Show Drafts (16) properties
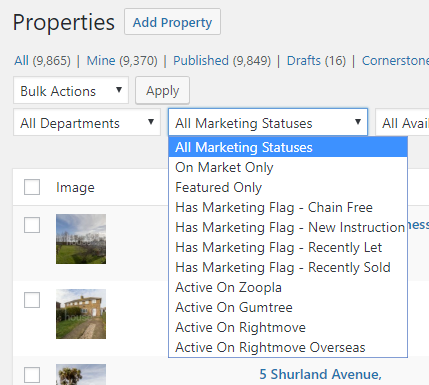 tap(316, 61)
